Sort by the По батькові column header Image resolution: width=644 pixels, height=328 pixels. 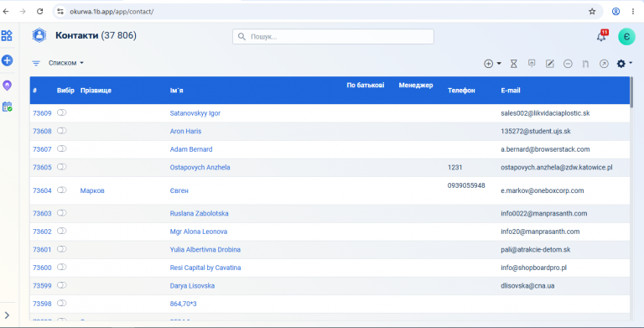coord(366,85)
